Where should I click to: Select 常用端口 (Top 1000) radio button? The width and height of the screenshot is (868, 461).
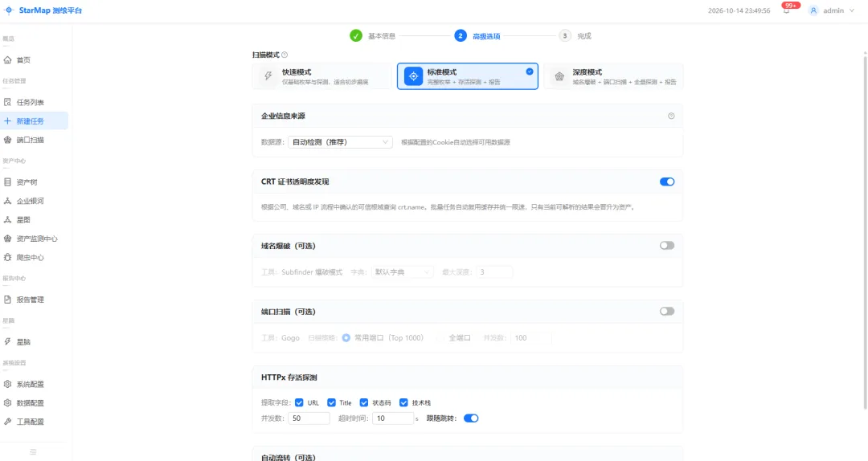(x=346, y=337)
